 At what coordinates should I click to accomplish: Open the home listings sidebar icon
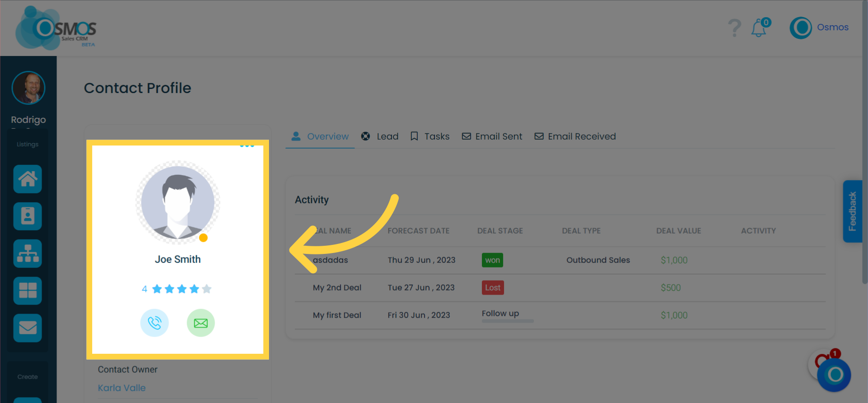click(28, 179)
